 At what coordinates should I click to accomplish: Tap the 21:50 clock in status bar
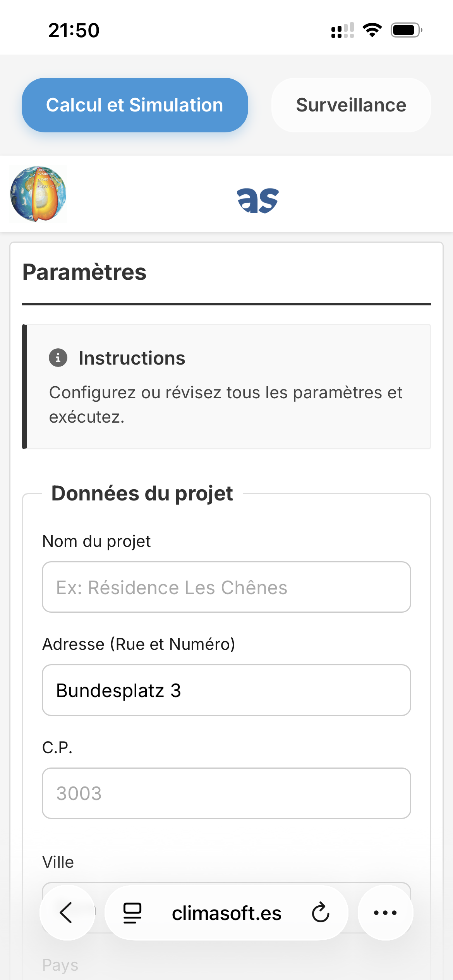pos(74,30)
